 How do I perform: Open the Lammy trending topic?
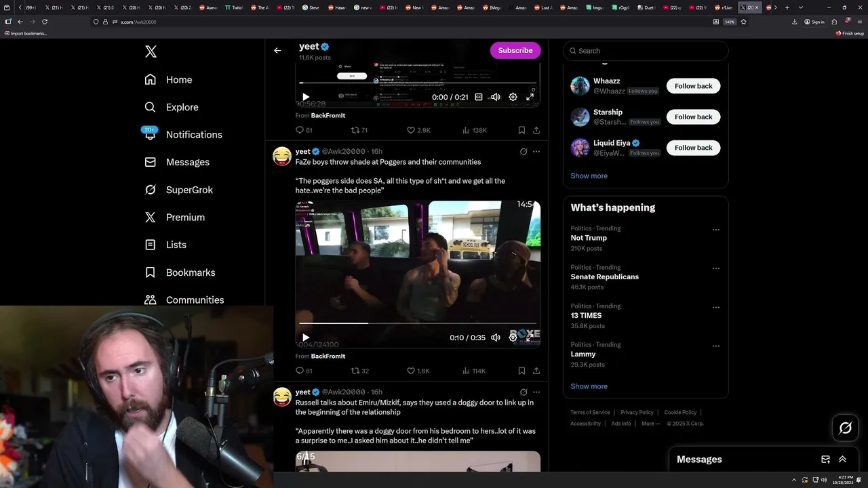coord(583,354)
